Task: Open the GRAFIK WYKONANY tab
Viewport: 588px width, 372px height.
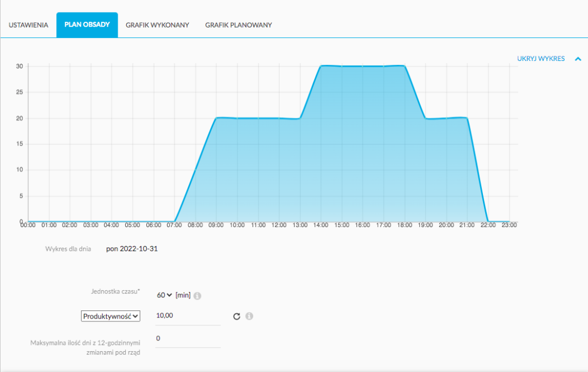Action: [x=157, y=25]
